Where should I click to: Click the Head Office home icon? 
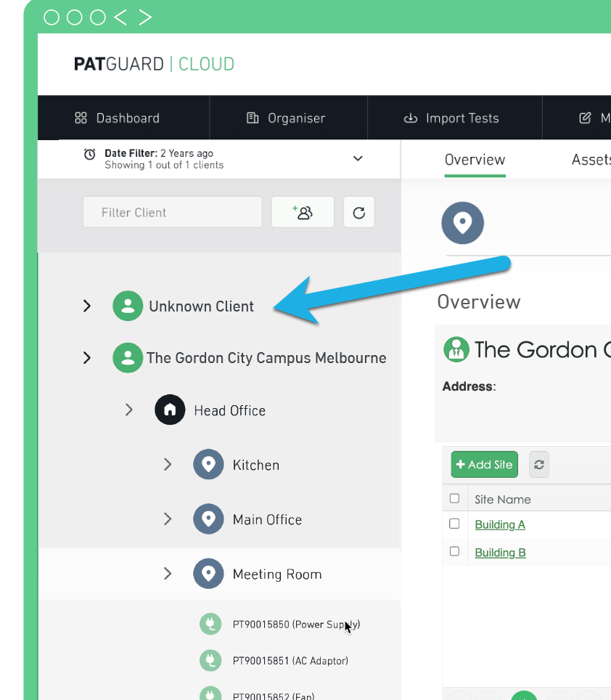tap(170, 410)
